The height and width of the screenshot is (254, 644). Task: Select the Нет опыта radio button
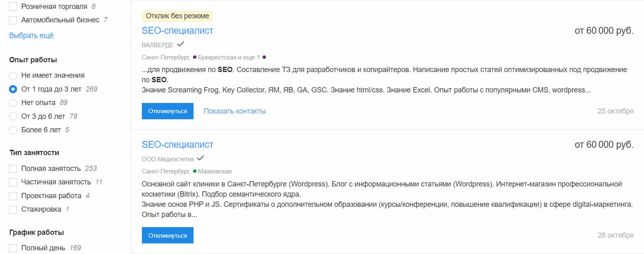(13, 103)
